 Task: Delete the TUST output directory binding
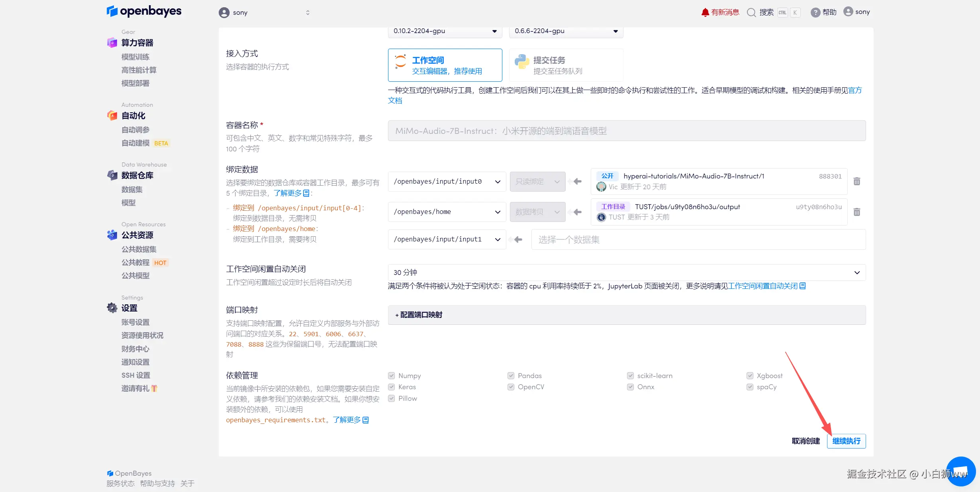click(x=857, y=212)
